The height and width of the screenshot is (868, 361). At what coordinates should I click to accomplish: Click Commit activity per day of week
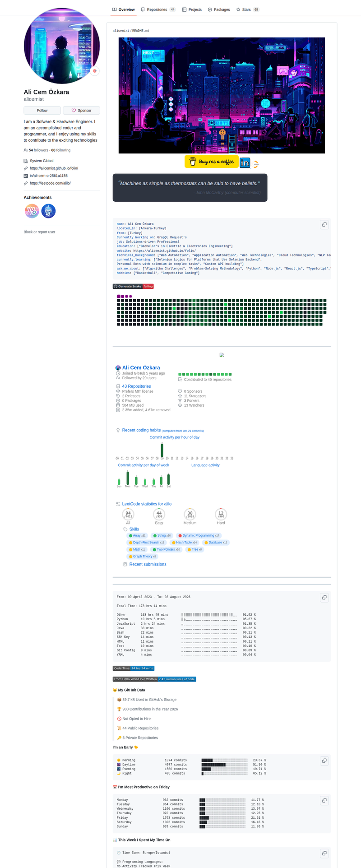pos(143,465)
